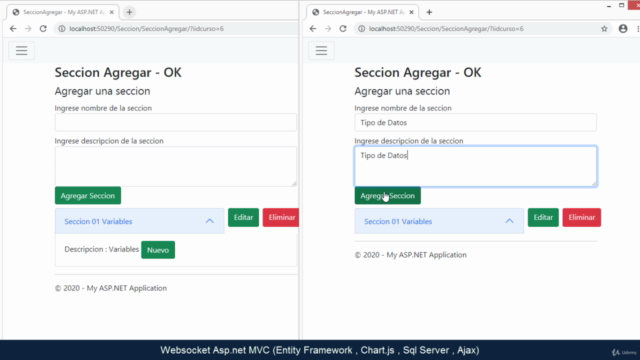The width and height of the screenshot is (640, 360).
Task: Click site info icon in left address bar
Action: [x=62, y=29]
